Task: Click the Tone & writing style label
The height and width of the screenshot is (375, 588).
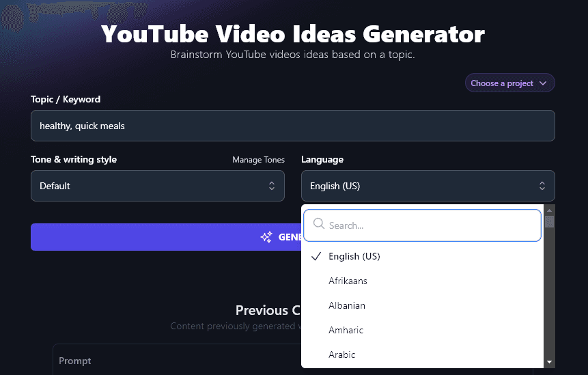Action: 74,159
